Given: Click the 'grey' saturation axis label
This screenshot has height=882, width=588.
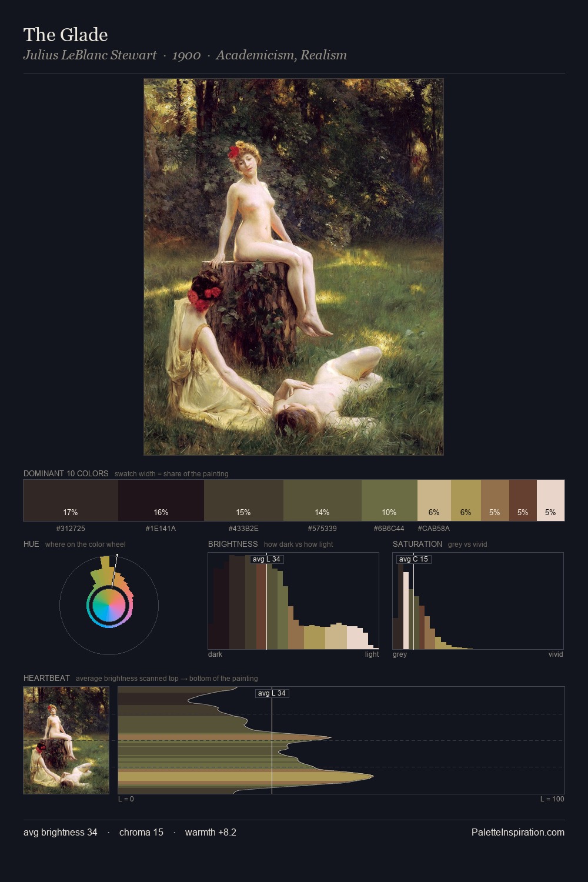Looking at the screenshot, I should click(400, 654).
